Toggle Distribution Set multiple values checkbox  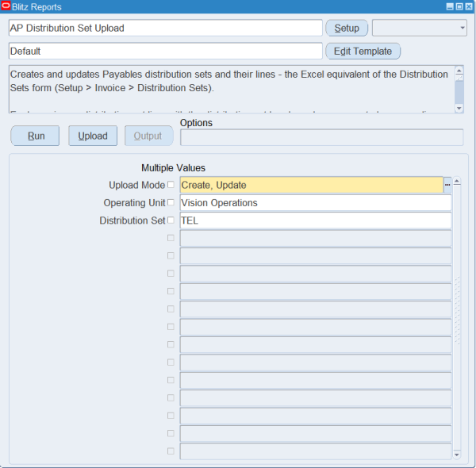171,220
